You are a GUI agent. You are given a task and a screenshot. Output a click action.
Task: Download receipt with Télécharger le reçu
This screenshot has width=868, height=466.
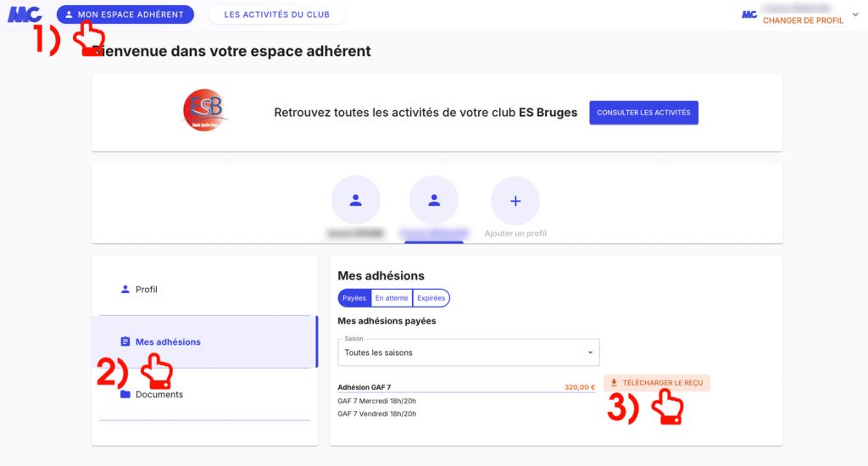[657, 383]
